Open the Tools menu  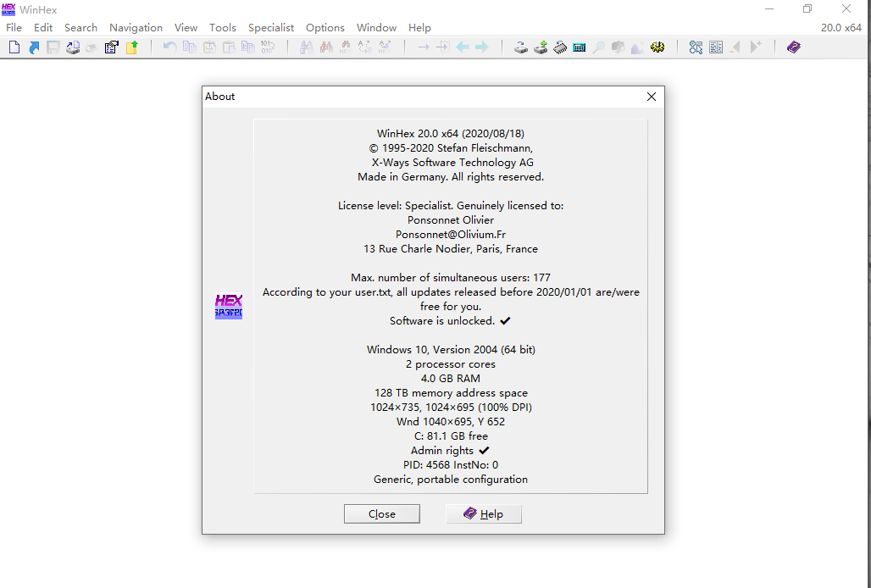[222, 27]
